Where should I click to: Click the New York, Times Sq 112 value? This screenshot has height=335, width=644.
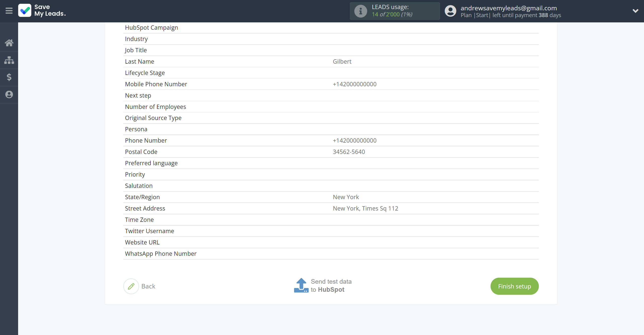366,208
